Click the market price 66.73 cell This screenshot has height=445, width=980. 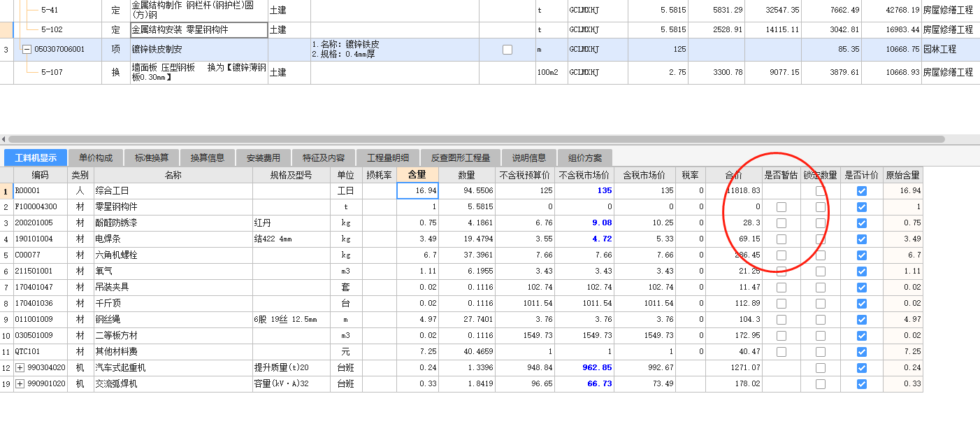point(584,383)
